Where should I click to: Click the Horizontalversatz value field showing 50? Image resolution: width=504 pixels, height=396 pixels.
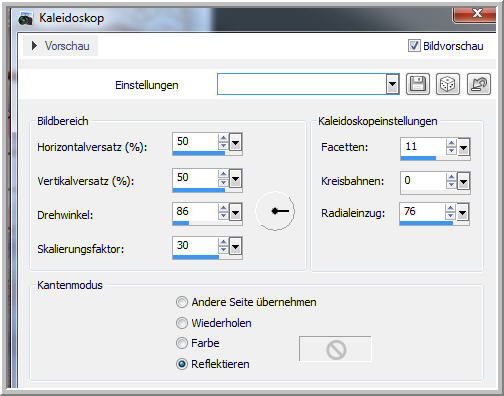tap(195, 142)
